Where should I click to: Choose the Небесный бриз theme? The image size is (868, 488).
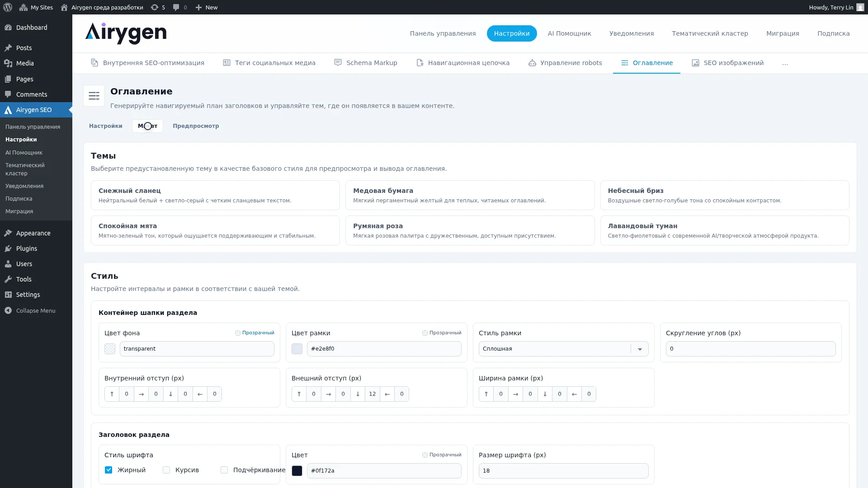point(725,195)
